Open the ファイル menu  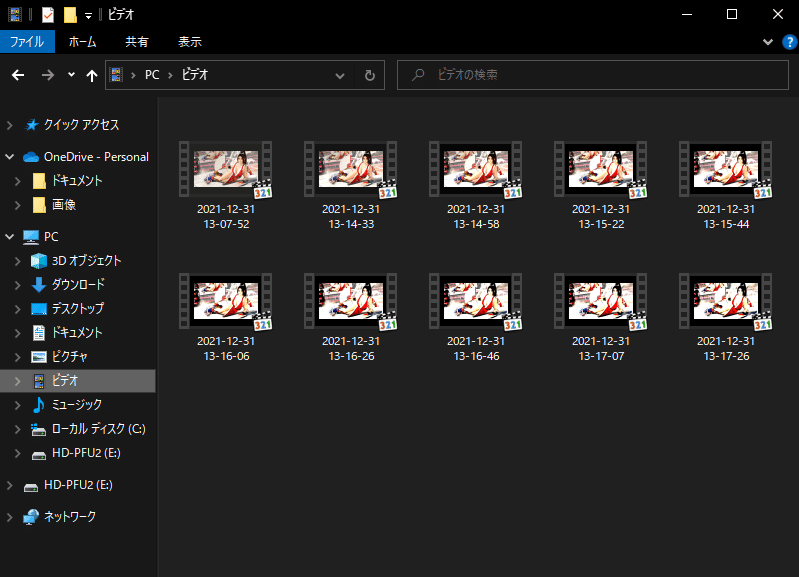[27, 42]
